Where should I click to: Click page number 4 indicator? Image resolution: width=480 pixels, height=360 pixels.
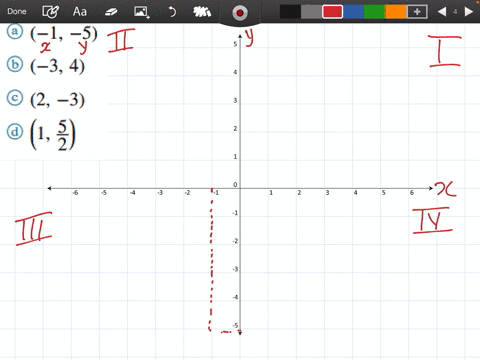[455, 12]
